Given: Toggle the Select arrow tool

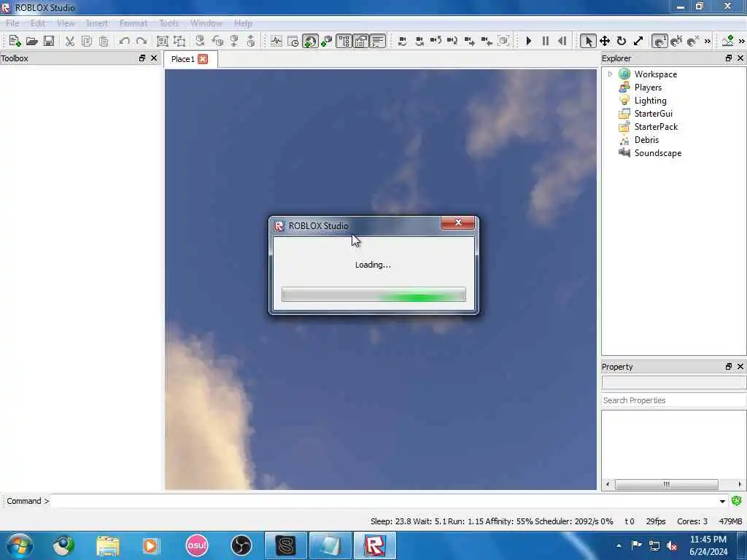Looking at the screenshot, I should pyautogui.click(x=588, y=41).
